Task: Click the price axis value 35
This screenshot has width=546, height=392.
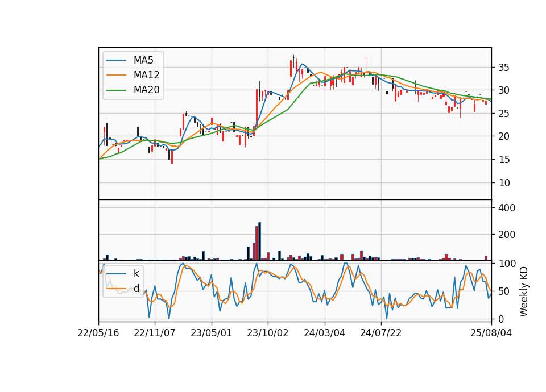Action: point(504,68)
